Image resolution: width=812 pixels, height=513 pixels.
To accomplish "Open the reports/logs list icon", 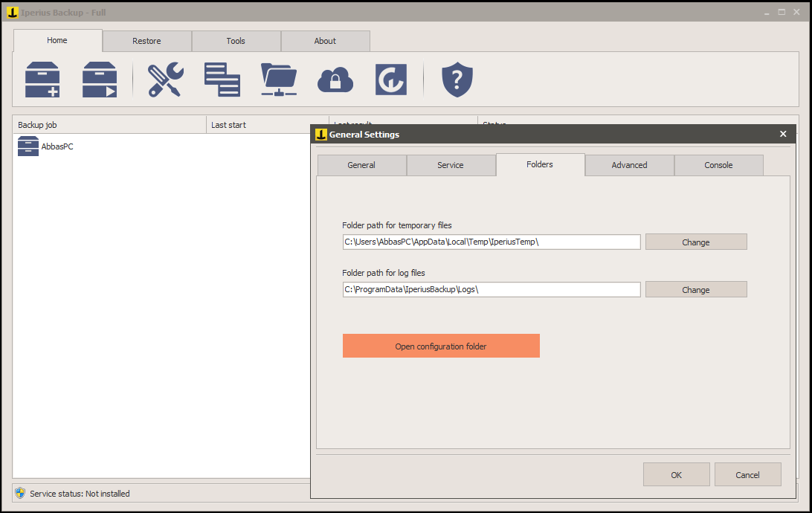I will tap(222, 80).
